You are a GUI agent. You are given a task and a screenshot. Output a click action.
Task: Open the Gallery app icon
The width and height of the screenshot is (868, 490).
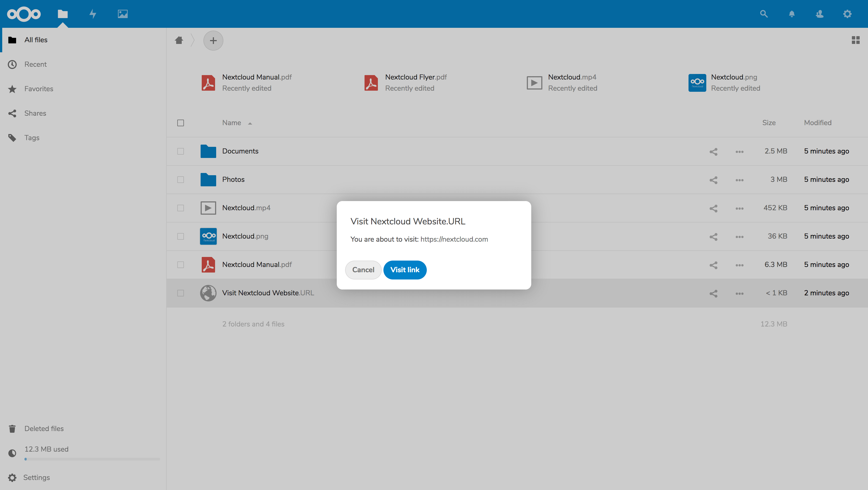pos(123,14)
